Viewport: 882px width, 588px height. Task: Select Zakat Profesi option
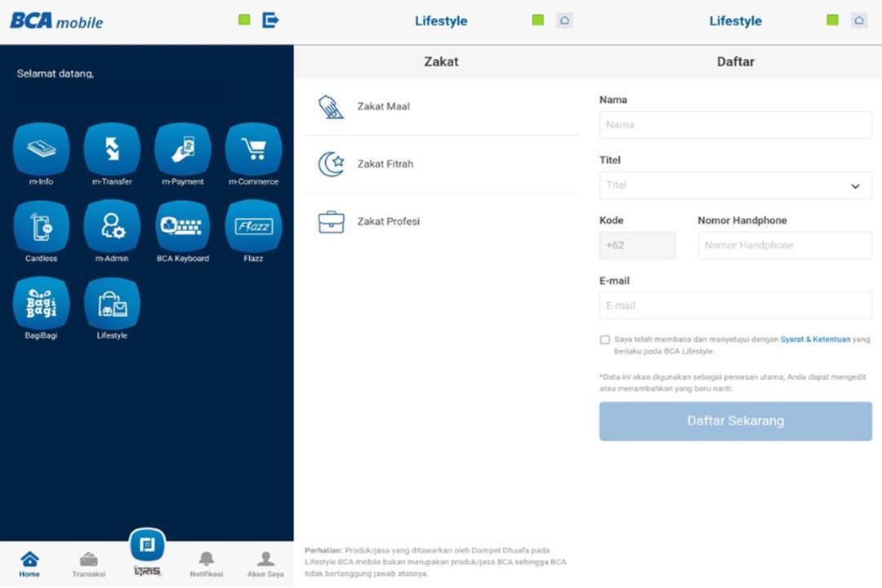(x=441, y=221)
